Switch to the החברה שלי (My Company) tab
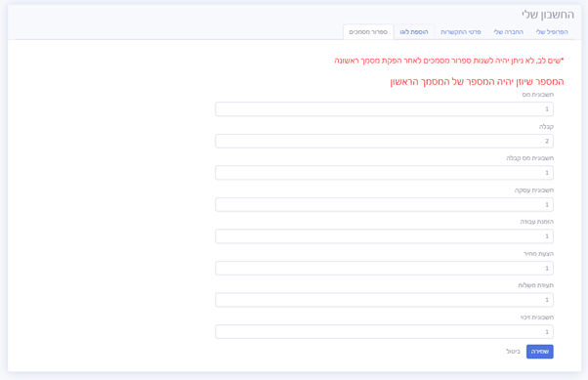The image size is (588, 380). click(x=508, y=32)
